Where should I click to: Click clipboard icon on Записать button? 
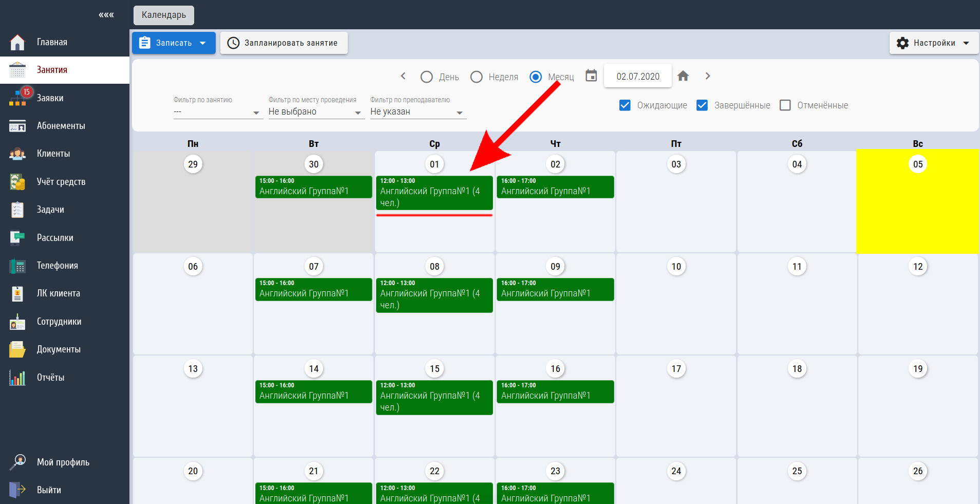click(145, 43)
